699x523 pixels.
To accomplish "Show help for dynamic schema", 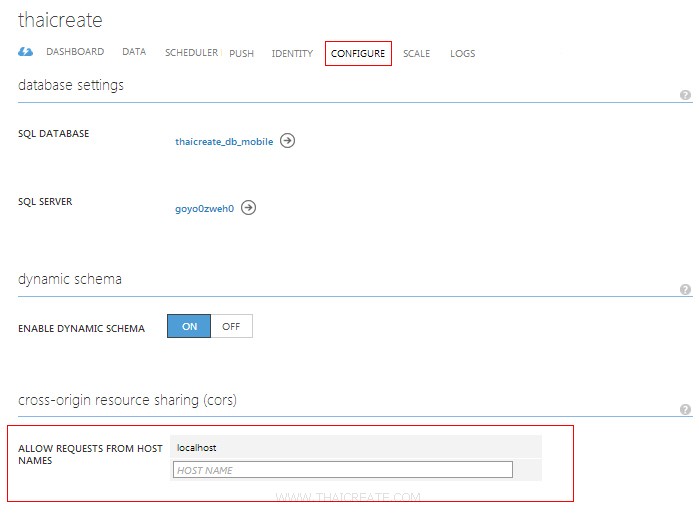I will (685, 289).
